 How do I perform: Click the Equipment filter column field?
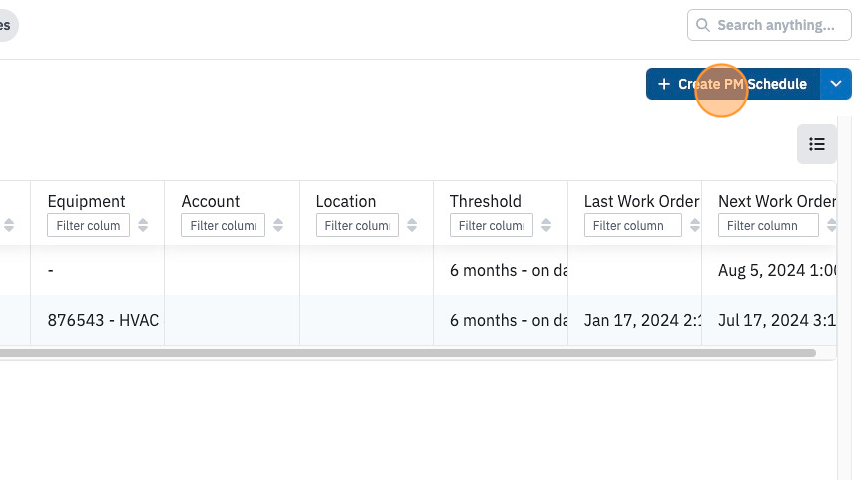pos(88,225)
